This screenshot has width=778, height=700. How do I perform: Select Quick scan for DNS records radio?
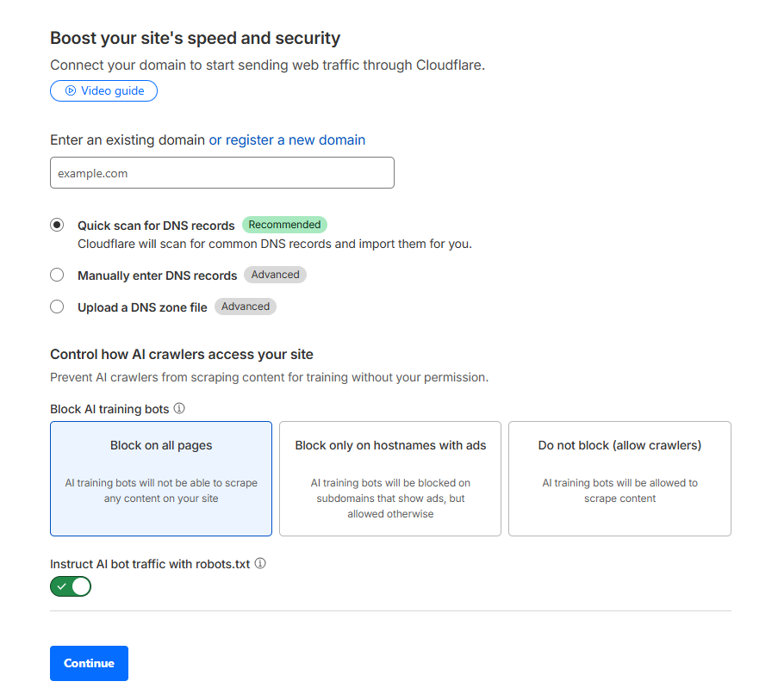click(57, 225)
